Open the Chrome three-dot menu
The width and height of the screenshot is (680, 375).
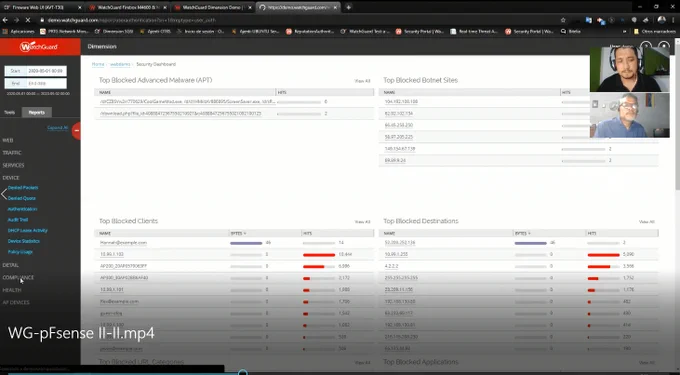(x=673, y=20)
